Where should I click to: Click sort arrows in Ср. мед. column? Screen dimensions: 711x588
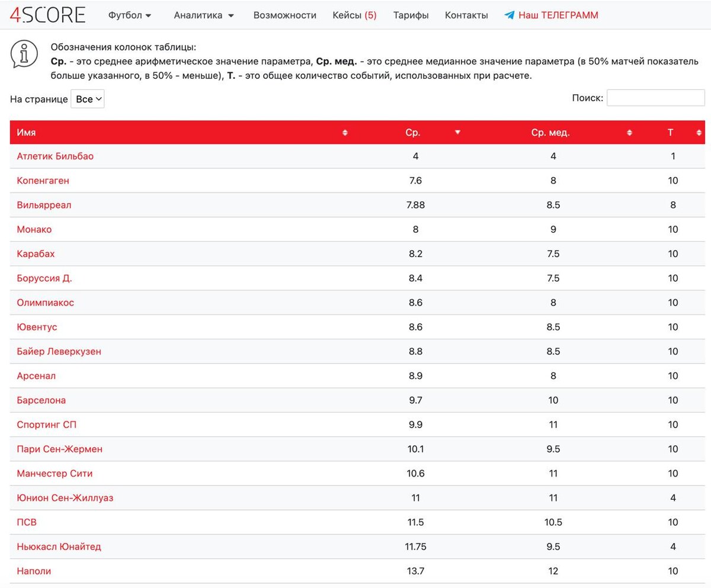click(630, 133)
